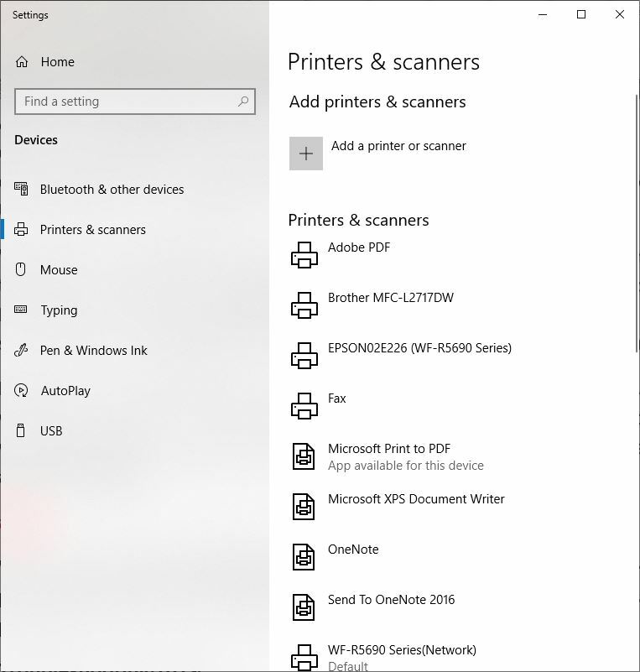
Task: Select the Adobe PDF printer
Action: click(x=359, y=247)
